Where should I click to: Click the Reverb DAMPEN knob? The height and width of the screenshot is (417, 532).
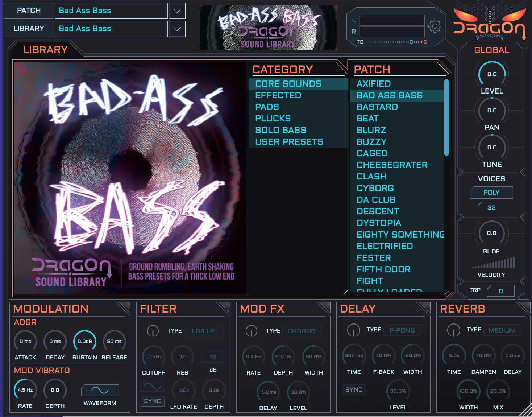tap(484, 356)
